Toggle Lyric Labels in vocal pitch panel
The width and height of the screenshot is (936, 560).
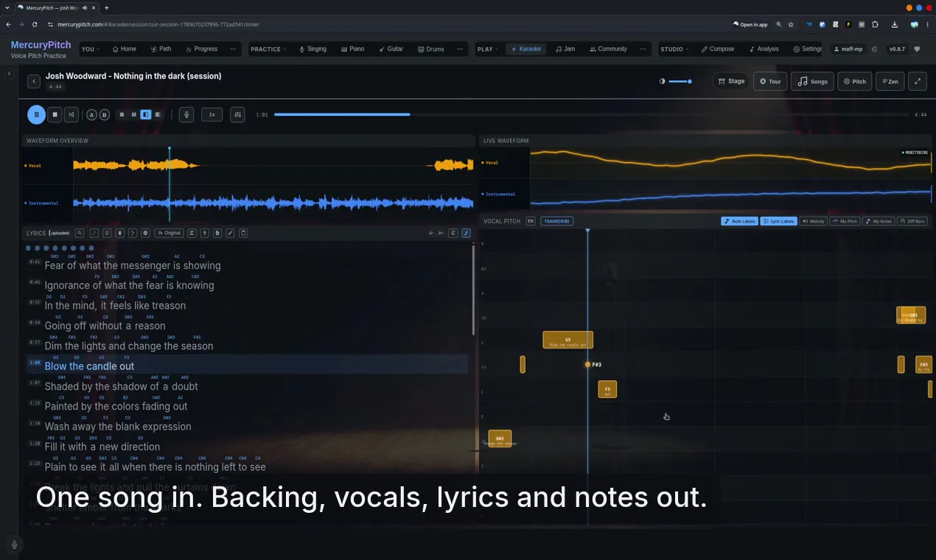(779, 221)
